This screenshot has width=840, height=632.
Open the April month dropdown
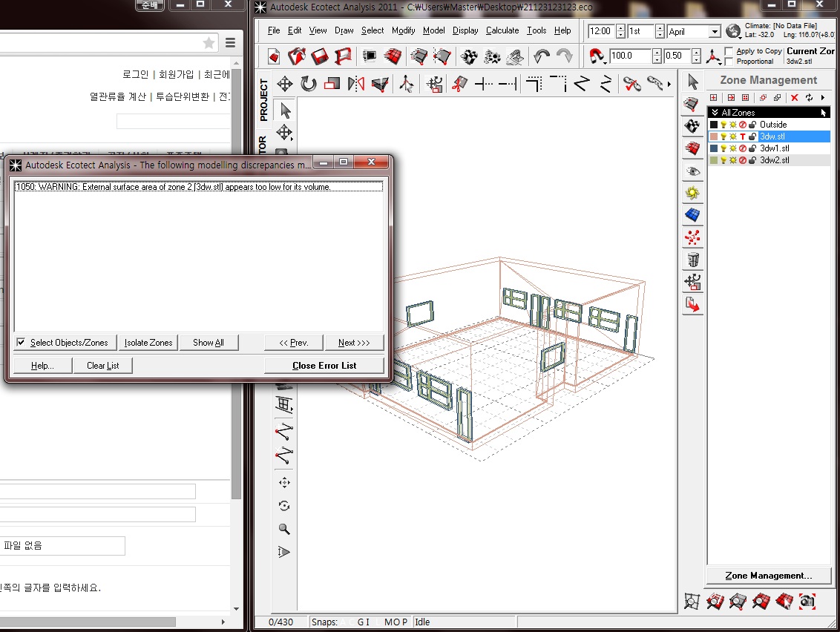[714, 32]
